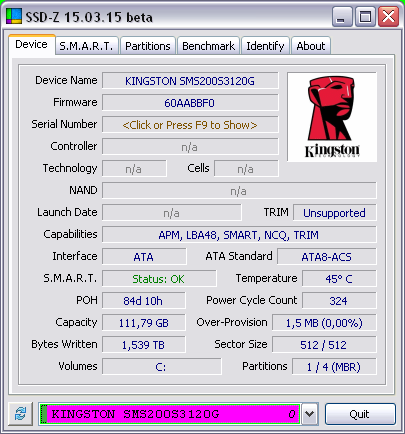Select the Device tab
Screen dimensions: 405x434
31,44
